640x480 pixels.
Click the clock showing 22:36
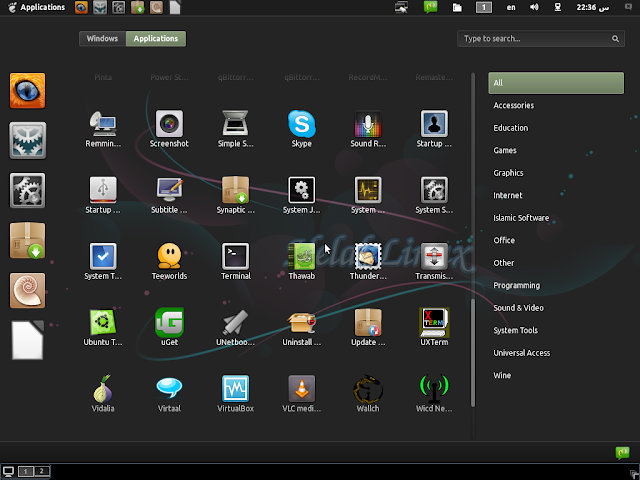point(592,7)
